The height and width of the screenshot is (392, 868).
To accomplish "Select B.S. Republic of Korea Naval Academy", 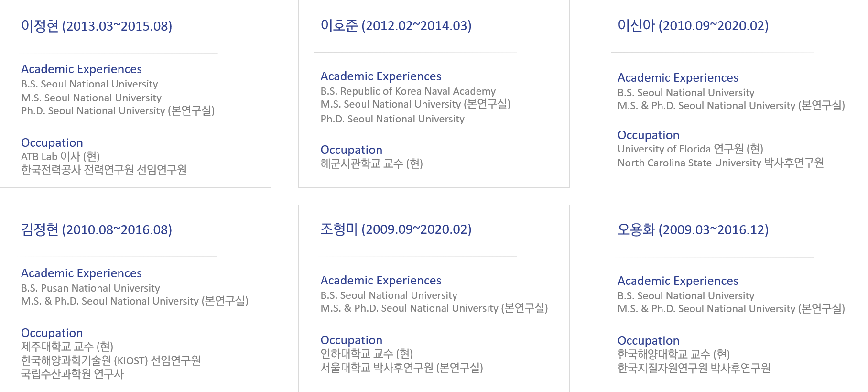I will 408,91.
